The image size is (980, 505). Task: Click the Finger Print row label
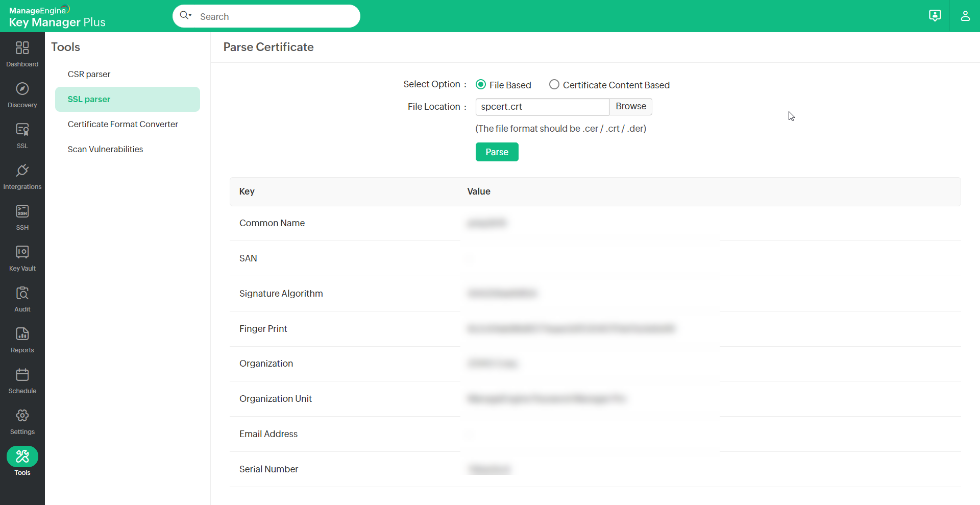click(263, 329)
